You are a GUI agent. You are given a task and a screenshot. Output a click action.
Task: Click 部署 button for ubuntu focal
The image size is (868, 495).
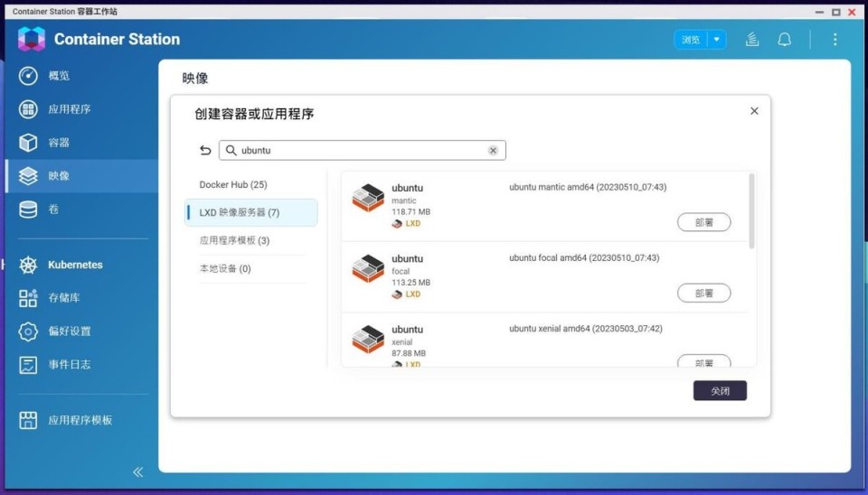point(704,294)
